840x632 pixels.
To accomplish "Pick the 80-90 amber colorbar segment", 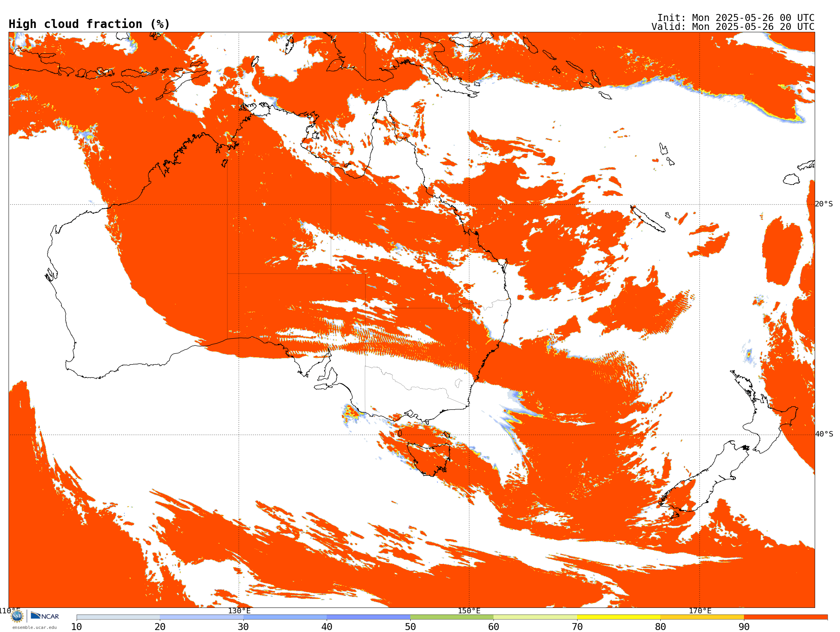I will [x=702, y=617].
